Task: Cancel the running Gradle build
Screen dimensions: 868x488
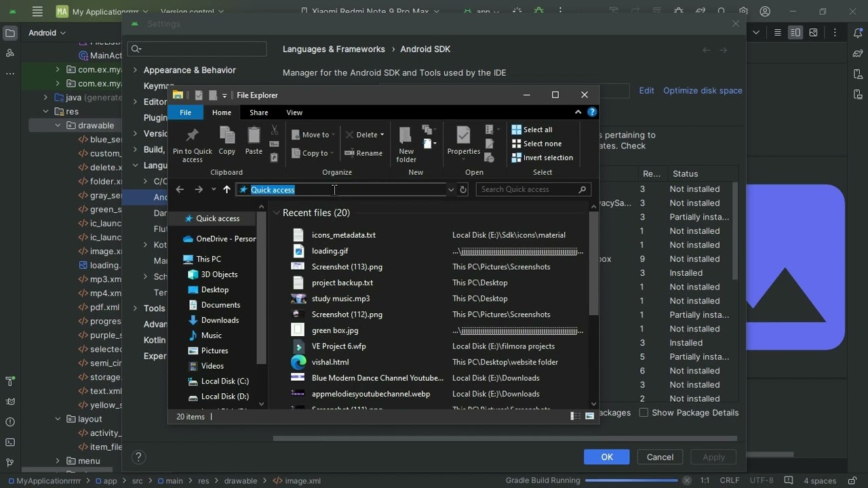Action: (686, 481)
